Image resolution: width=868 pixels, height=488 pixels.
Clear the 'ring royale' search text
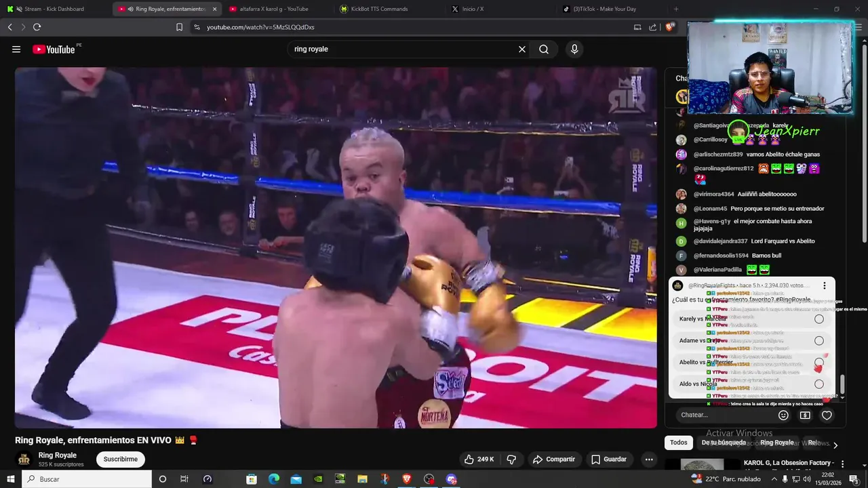[x=522, y=49]
